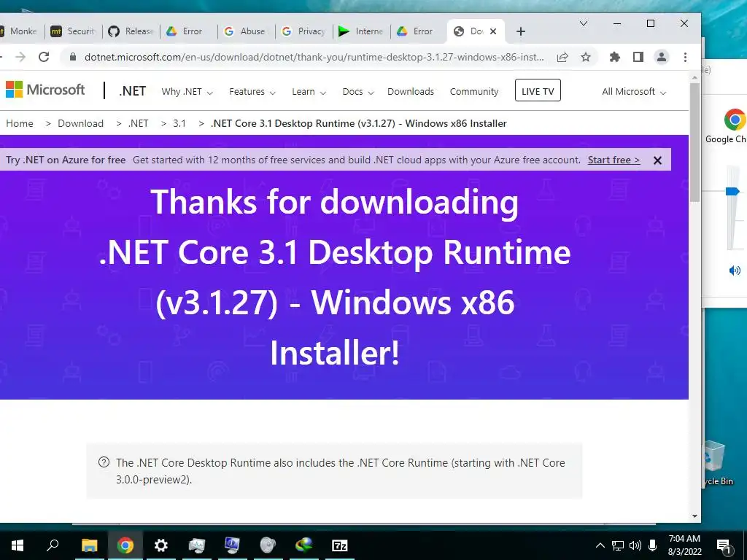747x560 pixels.
Task: Switch to the Abuse Google tab
Action: click(246, 31)
